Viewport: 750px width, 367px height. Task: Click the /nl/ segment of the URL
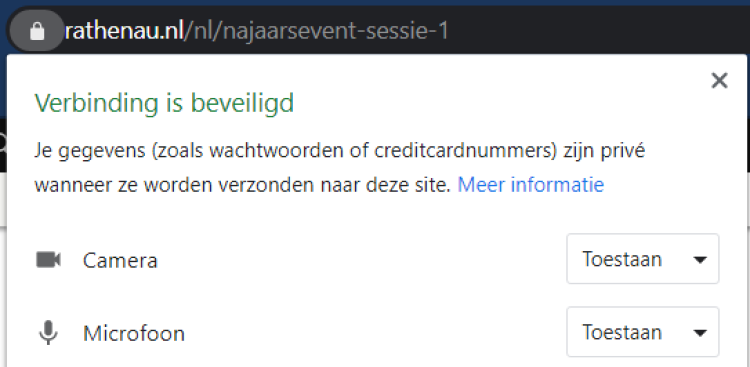tap(203, 32)
